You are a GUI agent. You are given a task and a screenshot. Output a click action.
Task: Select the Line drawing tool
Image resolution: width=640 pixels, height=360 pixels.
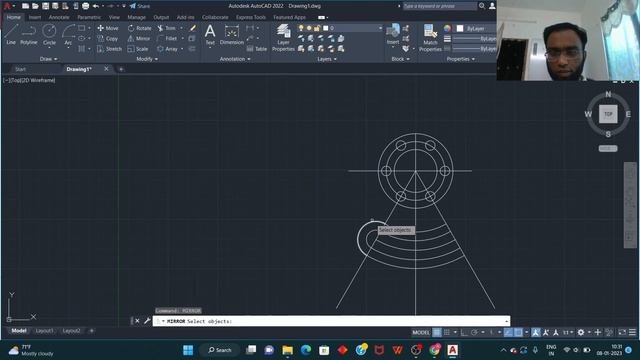pos(11,34)
